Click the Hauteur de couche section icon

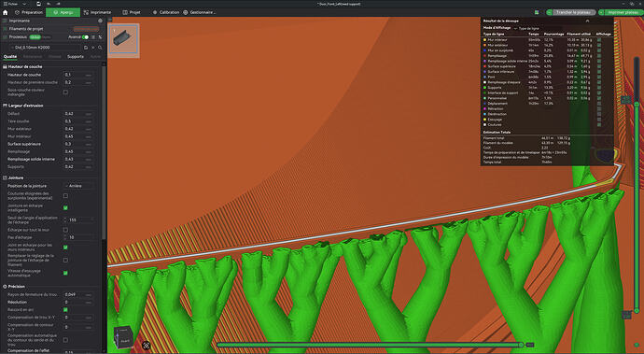(5, 66)
